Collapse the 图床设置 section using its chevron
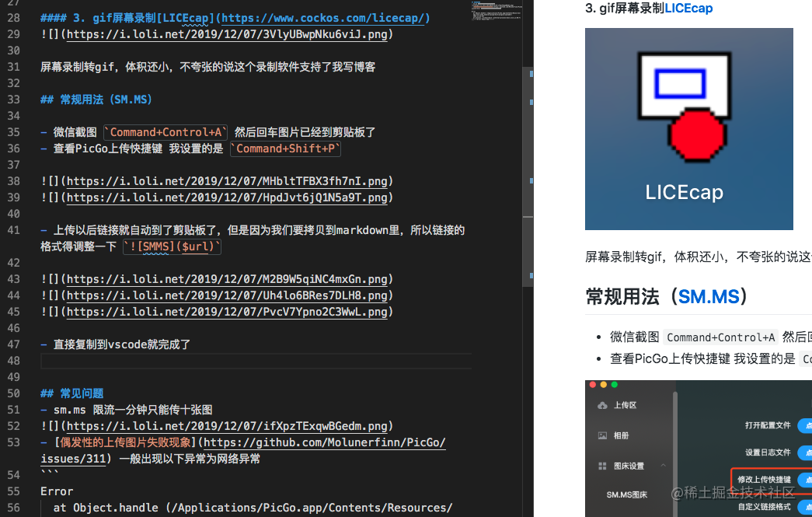The width and height of the screenshot is (812, 517). pos(664,466)
